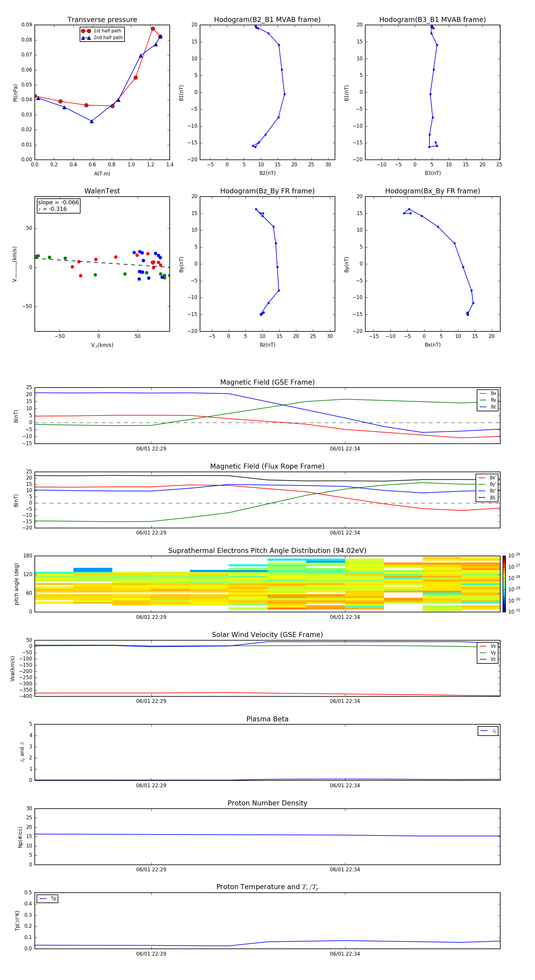Viewport: 535px width, 980px height.
Task: Click the 'By' legend entry in GSE plot
Action: (488, 400)
